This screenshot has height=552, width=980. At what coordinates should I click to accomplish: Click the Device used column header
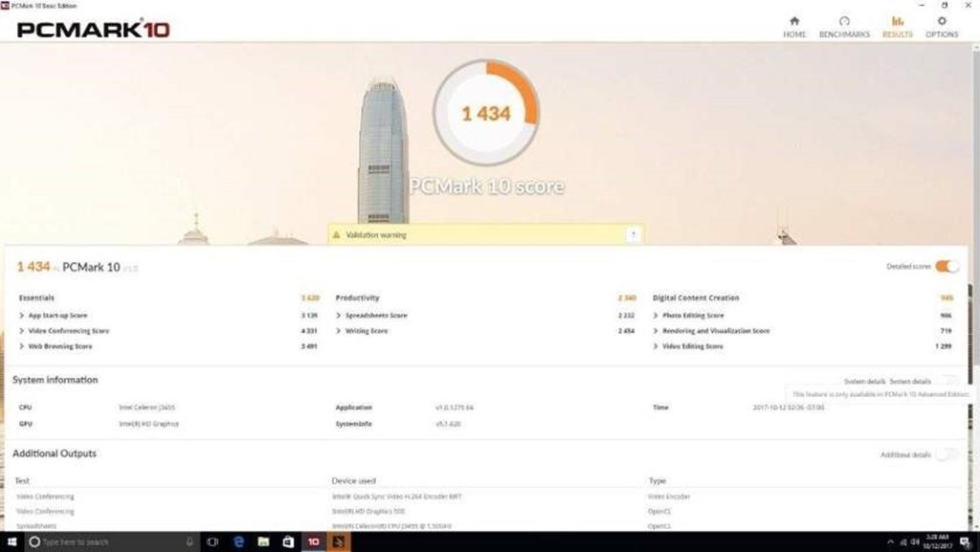pos(354,481)
